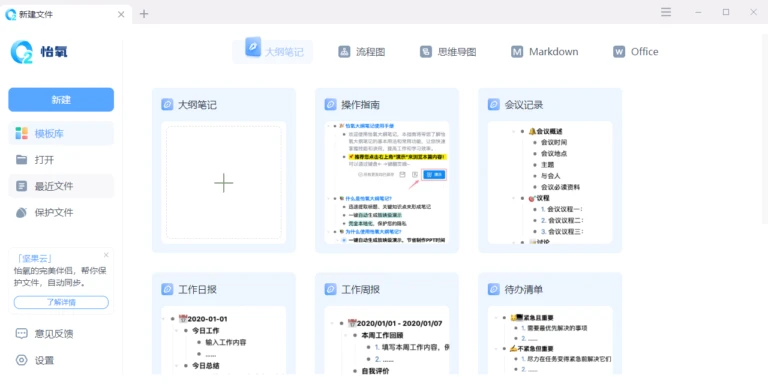Click the Office W icon
768x384 pixels.
[x=619, y=52]
